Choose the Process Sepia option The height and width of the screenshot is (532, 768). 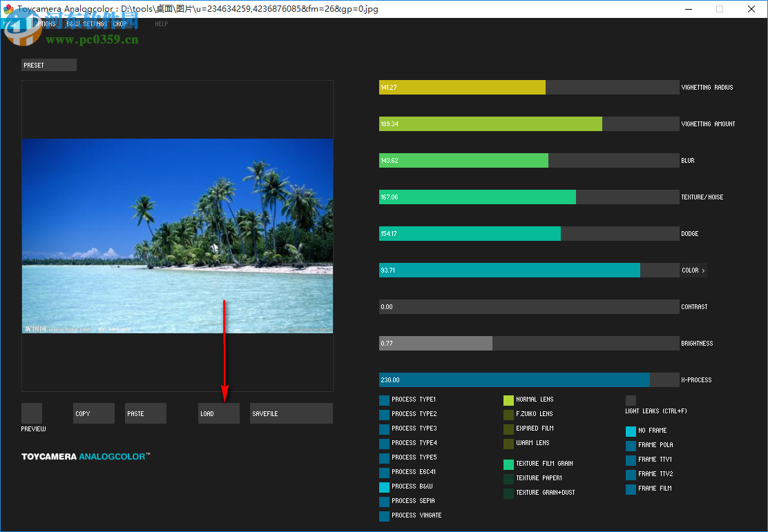pyautogui.click(x=384, y=501)
